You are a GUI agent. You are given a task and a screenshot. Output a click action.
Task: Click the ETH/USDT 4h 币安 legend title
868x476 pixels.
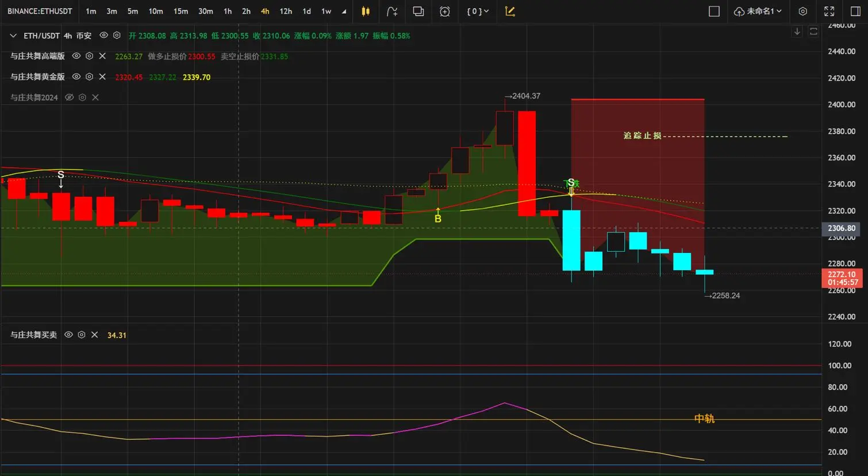coord(57,36)
